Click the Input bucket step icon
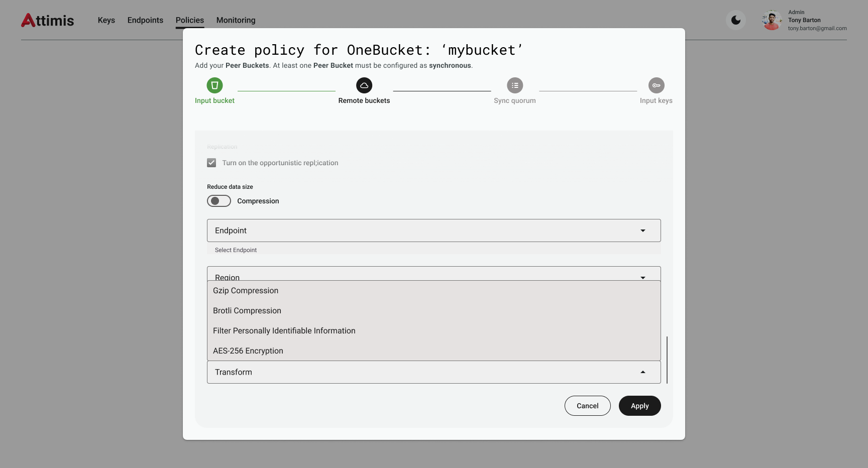868x468 pixels. click(x=214, y=85)
